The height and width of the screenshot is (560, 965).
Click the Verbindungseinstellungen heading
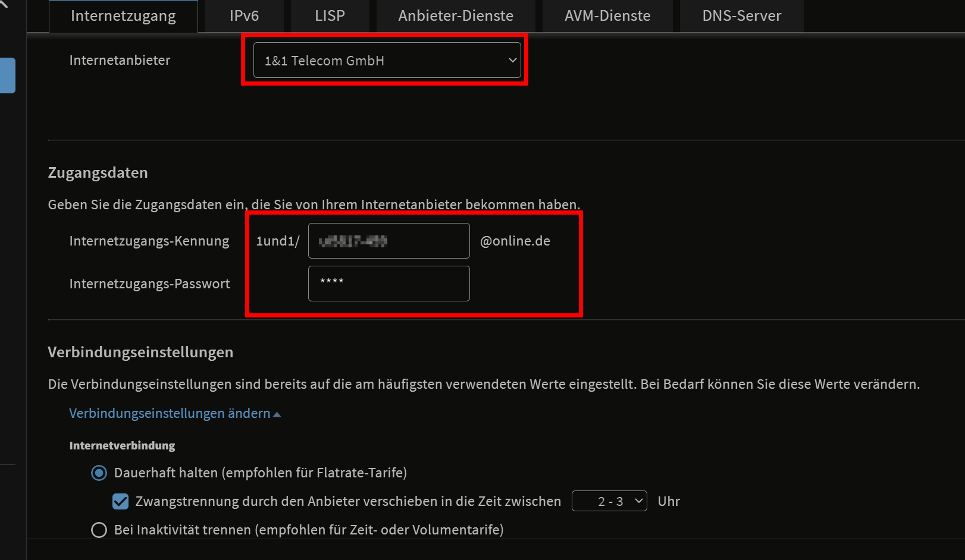140,353
